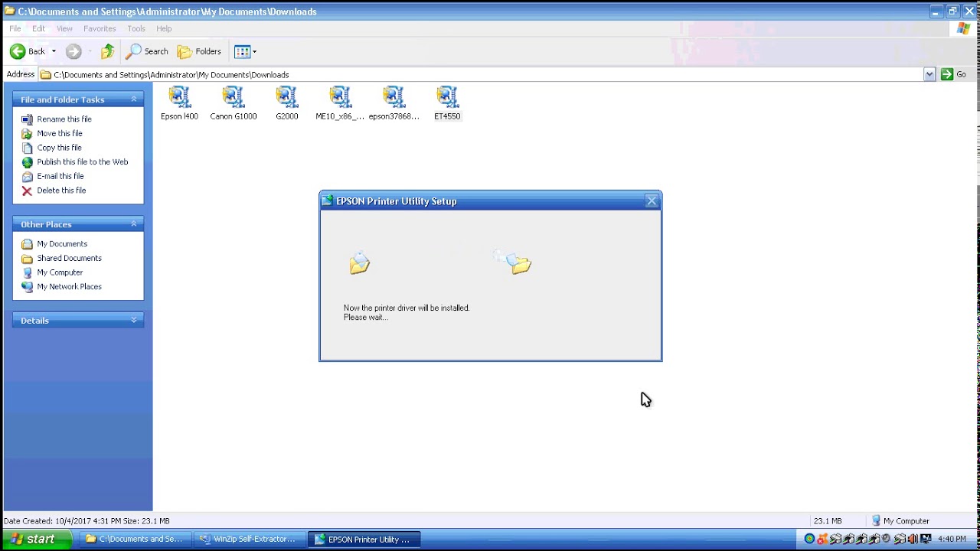Screen dimensions: 980x551
Task: Open the View menu
Action: pos(64,28)
